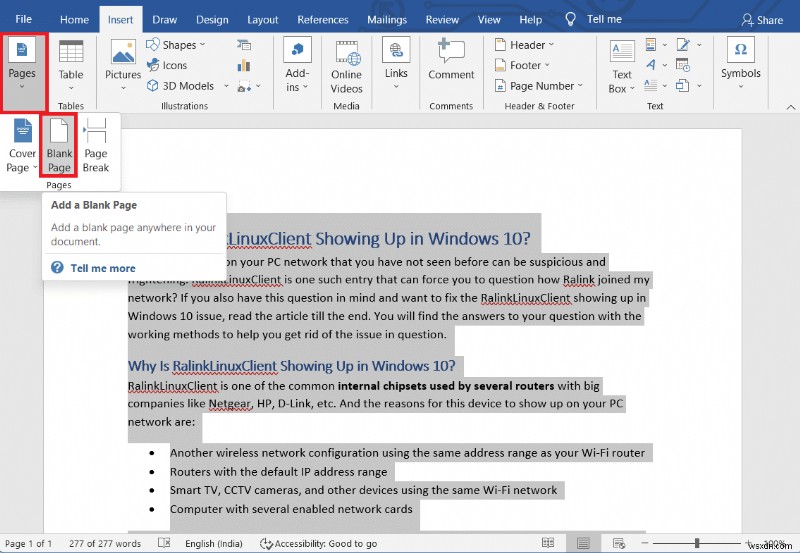Screen dimensions: 800x553
Task: Switch to the Home tab
Action: tap(74, 19)
